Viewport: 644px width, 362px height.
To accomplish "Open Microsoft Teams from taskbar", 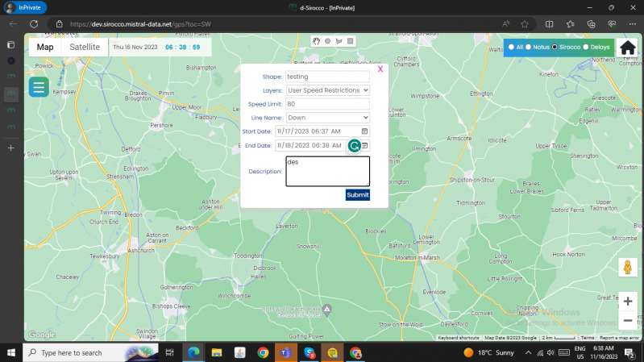I will pyautogui.click(x=286, y=352).
